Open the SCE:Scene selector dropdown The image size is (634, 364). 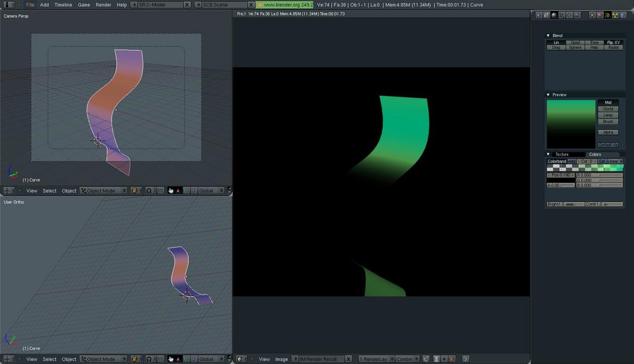click(x=198, y=5)
